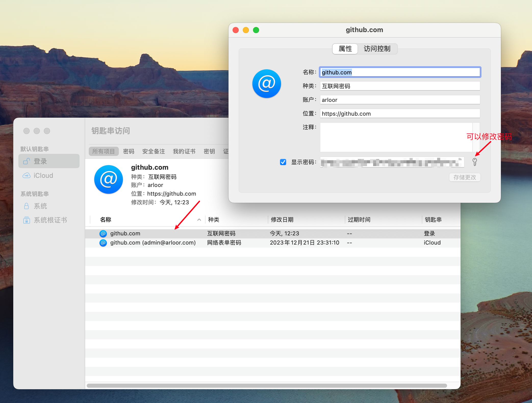
Task: Click the unlocked padlock icon beside 登录
Action: pyautogui.click(x=27, y=161)
